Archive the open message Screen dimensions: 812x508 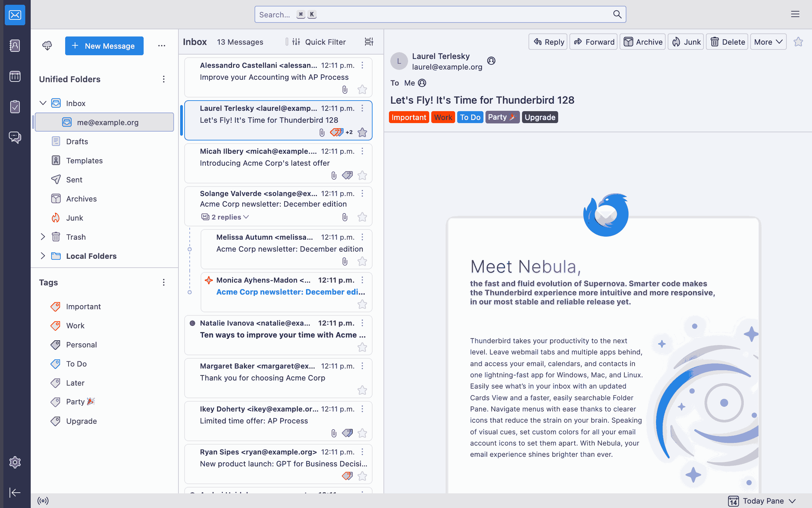(x=643, y=42)
